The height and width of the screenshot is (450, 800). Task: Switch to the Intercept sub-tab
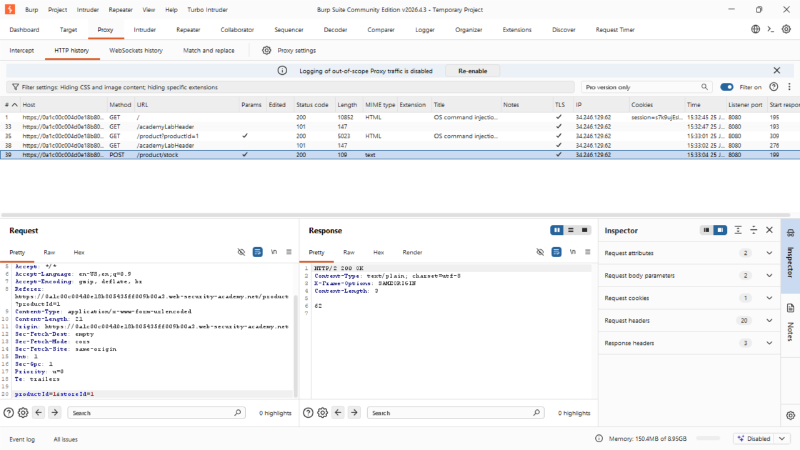click(x=21, y=51)
